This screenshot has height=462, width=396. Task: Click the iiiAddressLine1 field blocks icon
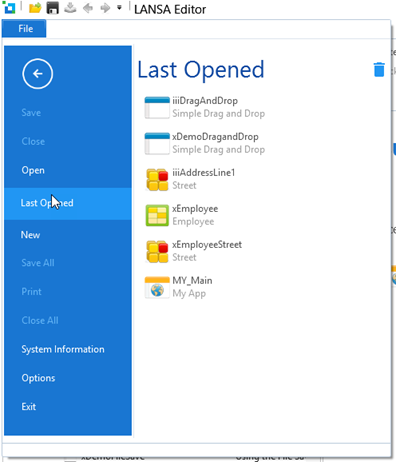157,179
